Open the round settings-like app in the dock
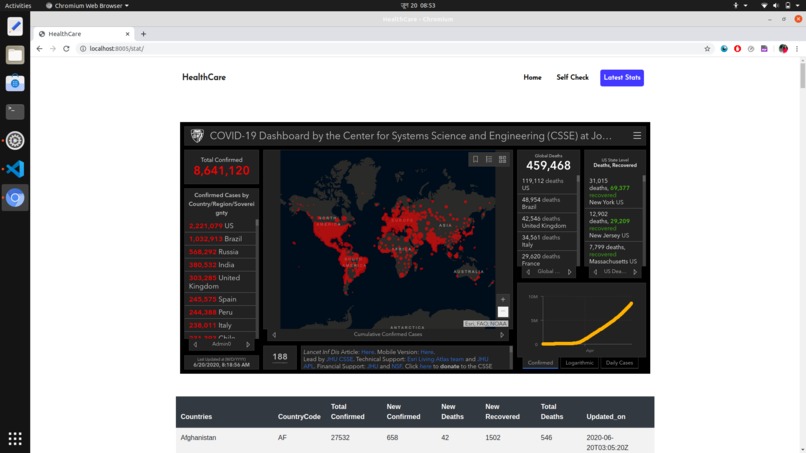Screen dimensions: 806x453 pyautogui.click(x=15, y=140)
